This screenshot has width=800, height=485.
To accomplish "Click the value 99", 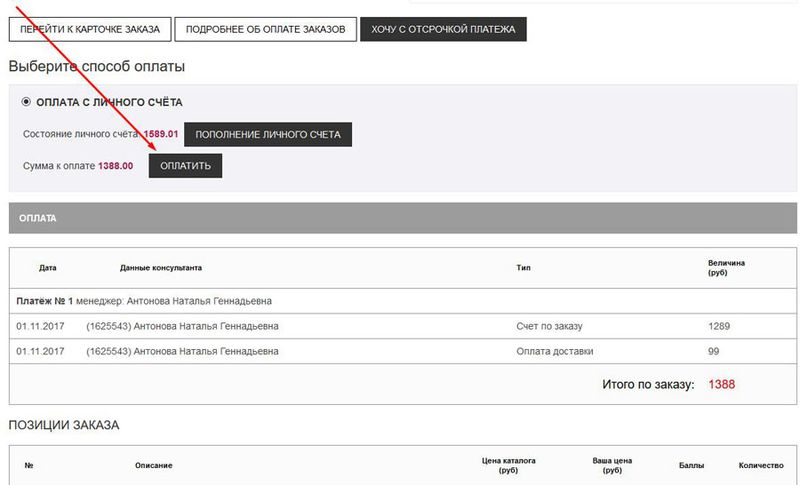I will point(713,351).
